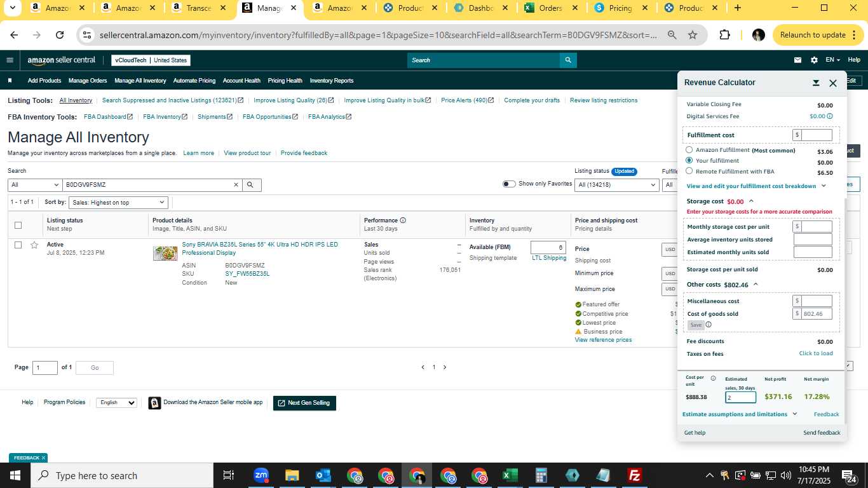Switch to the Pricing browser tab

click(620, 8)
